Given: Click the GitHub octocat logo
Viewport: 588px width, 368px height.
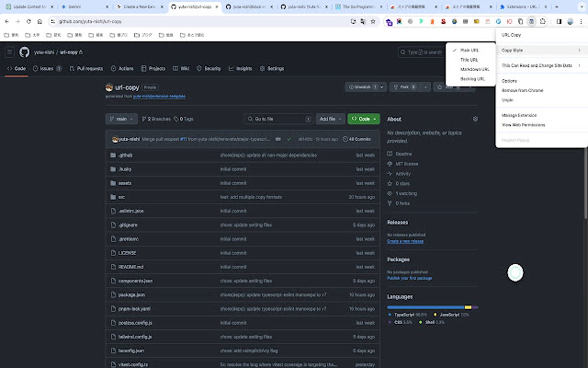Looking at the screenshot, I should point(24,51).
